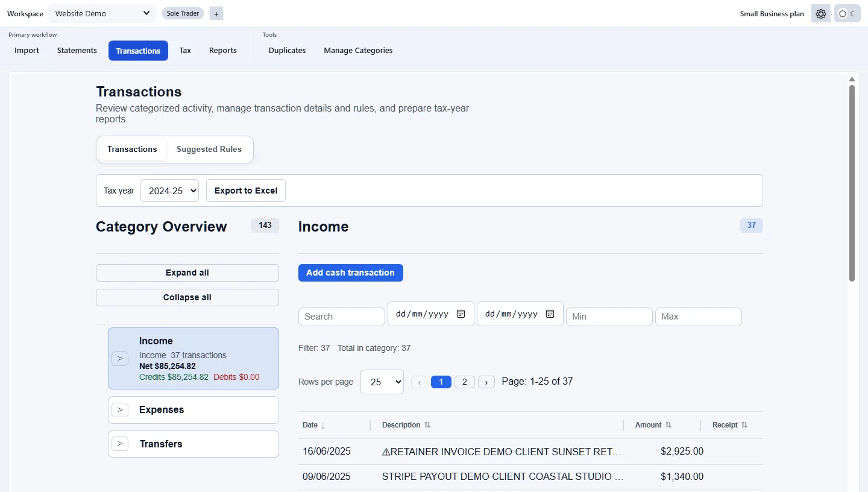Screen dimensions: 868x492
Task: Focus the Search input field
Action: tap(342, 317)
